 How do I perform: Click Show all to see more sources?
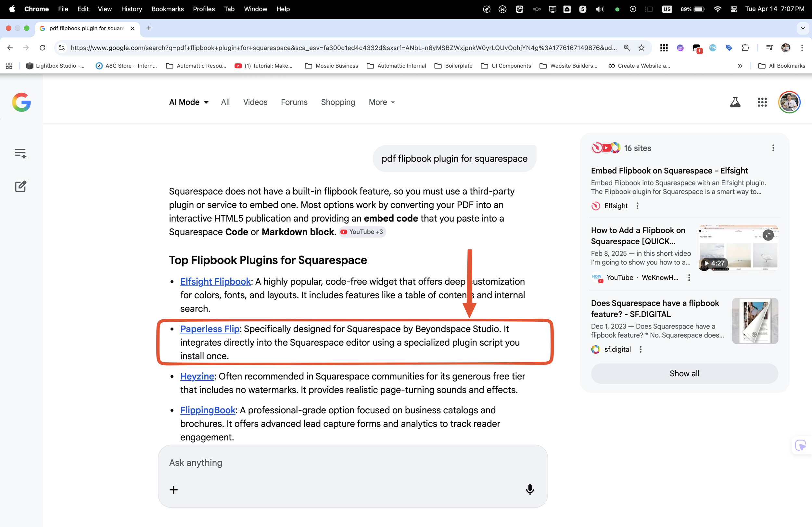click(x=684, y=373)
